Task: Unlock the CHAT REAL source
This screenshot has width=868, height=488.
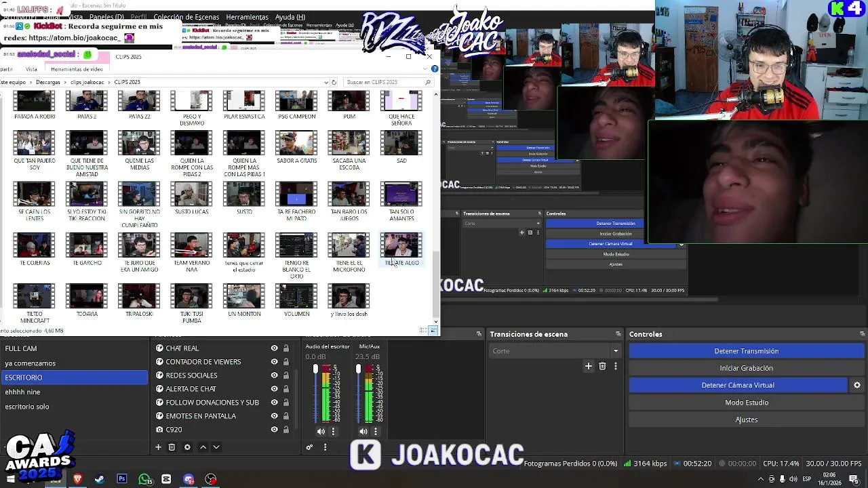Action: pos(286,348)
